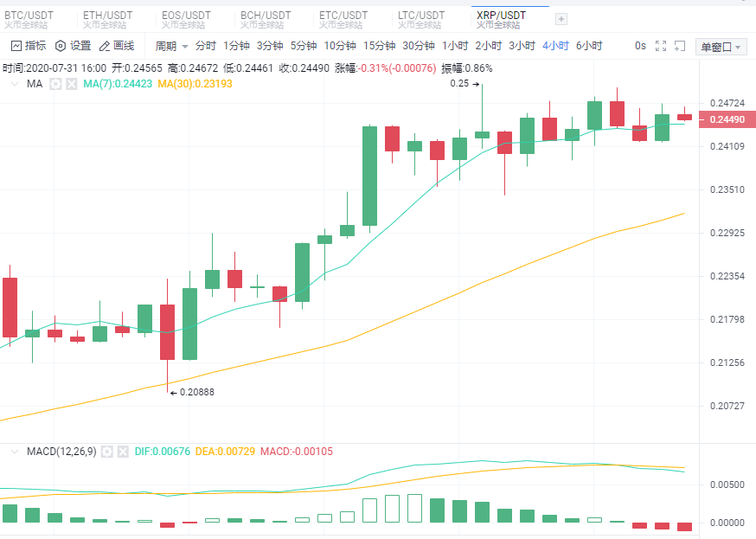Select the 1小时 timeframe

pos(454,46)
